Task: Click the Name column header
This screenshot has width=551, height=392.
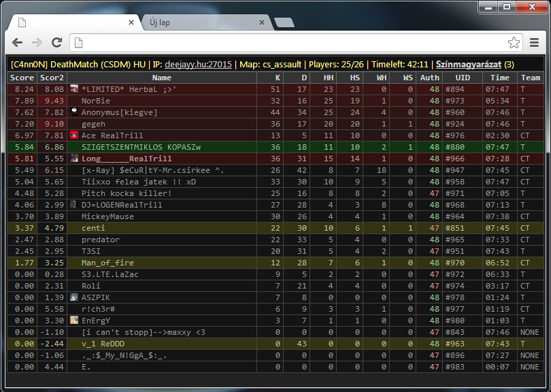Action: click(x=162, y=78)
